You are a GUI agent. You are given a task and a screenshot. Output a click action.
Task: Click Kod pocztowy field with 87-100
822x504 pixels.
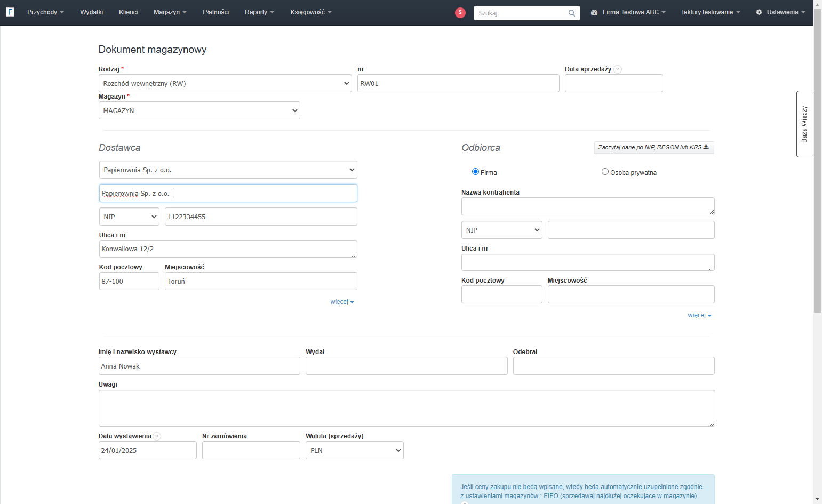(x=129, y=281)
